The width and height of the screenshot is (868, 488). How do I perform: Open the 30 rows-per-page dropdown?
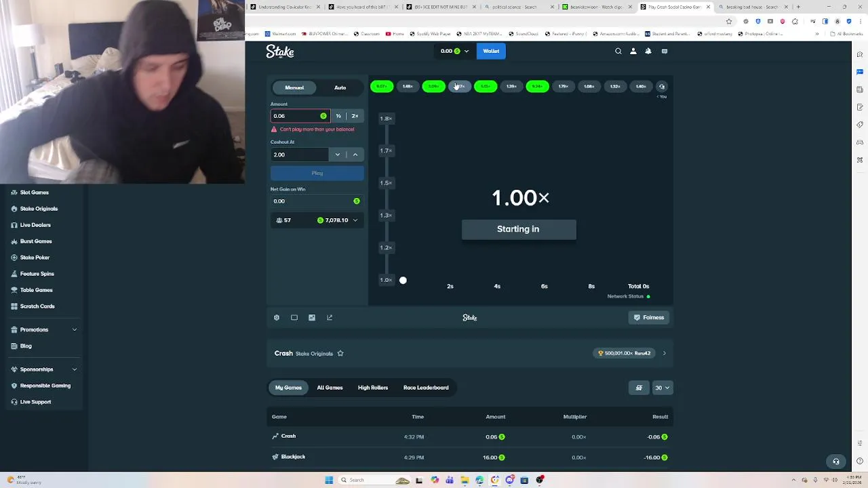663,388
